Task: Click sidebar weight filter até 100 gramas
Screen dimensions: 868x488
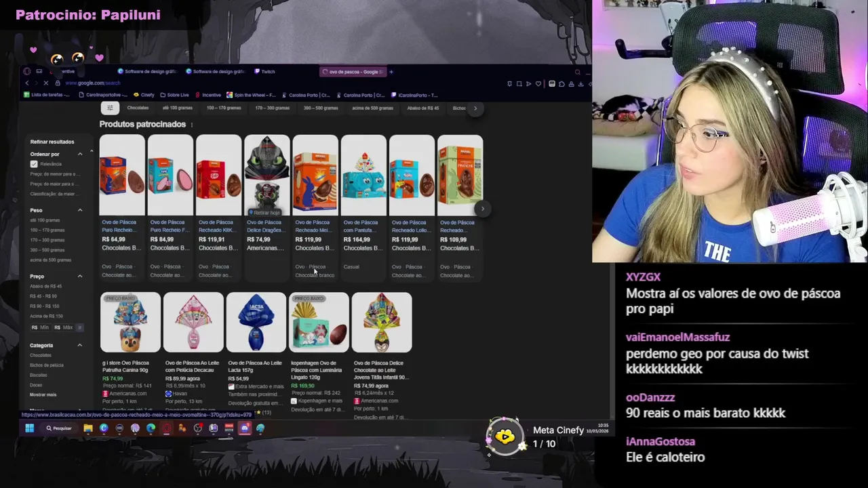Action: (x=45, y=220)
